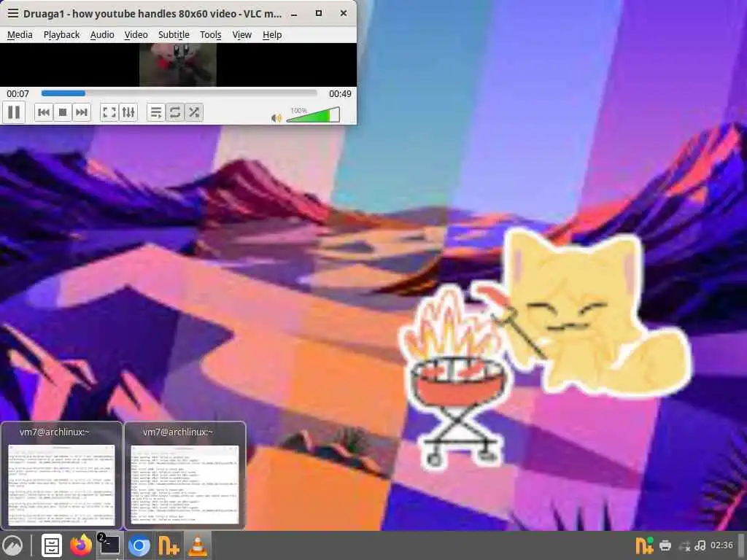
Task: Open the View menu
Action: pos(241,35)
